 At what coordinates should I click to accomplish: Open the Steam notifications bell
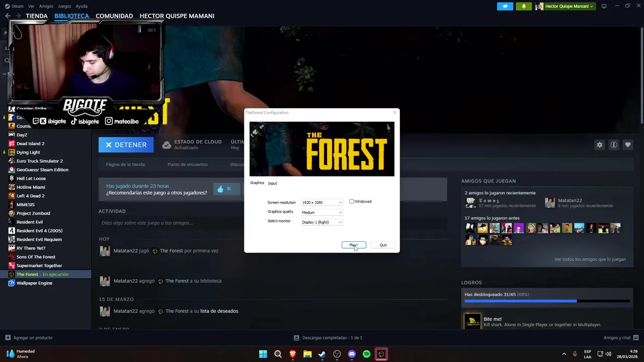coord(524,6)
